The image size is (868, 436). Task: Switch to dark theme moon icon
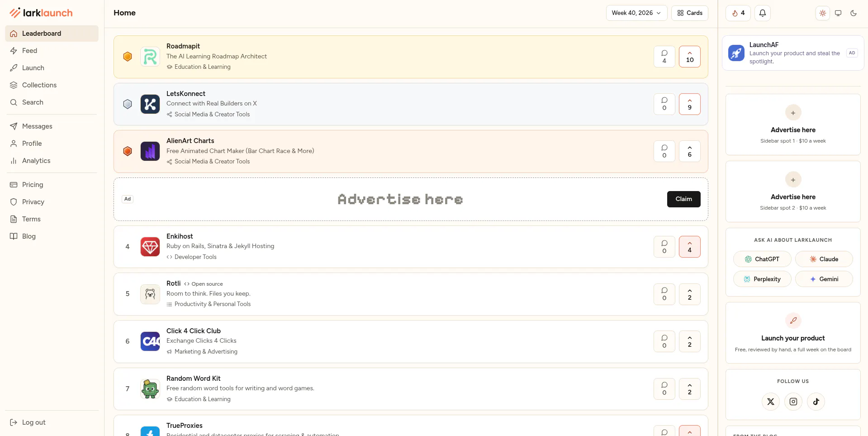coord(853,13)
